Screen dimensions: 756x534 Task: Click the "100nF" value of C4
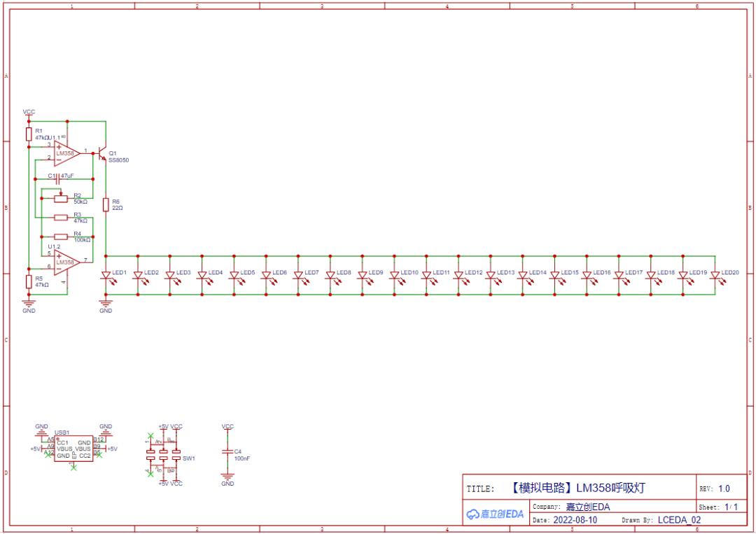(242, 458)
